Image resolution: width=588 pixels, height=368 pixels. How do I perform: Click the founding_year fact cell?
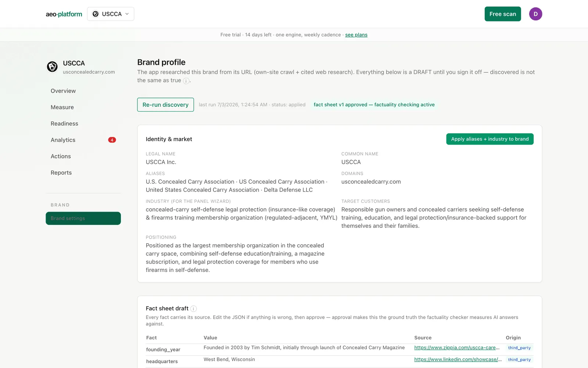tap(163, 350)
